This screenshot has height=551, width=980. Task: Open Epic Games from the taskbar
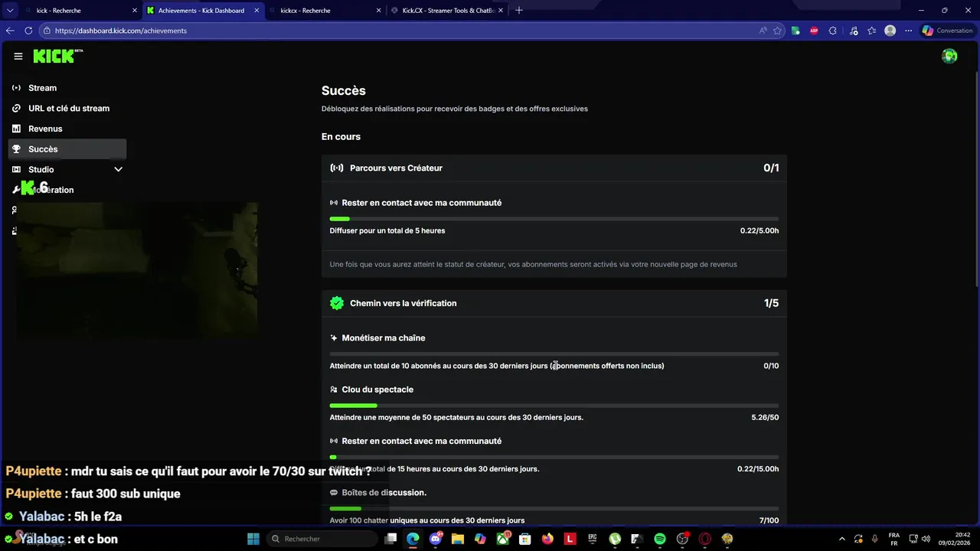(593, 539)
